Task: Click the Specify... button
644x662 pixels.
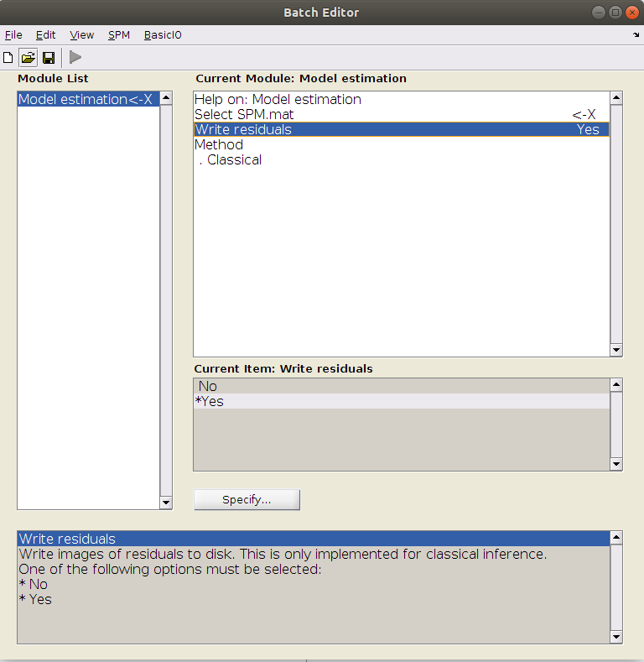Action: pyautogui.click(x=247, y=500)
